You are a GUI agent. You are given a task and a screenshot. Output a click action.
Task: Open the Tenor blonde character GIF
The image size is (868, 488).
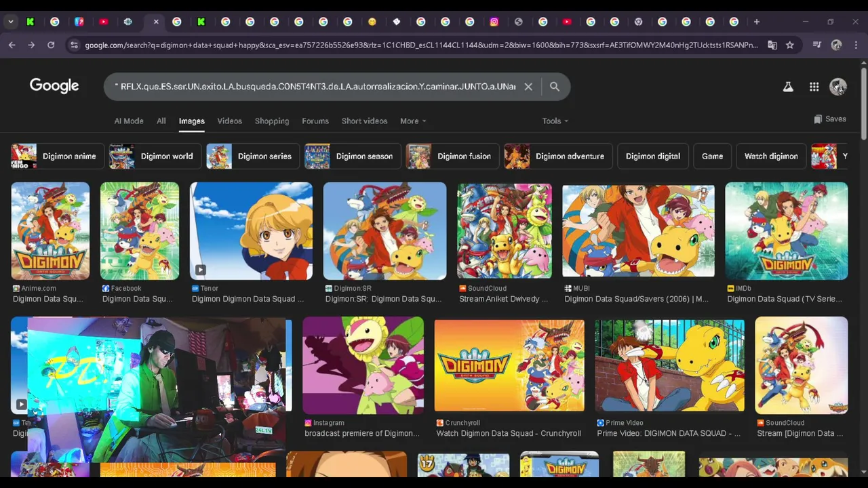click(x=251, y=231)
